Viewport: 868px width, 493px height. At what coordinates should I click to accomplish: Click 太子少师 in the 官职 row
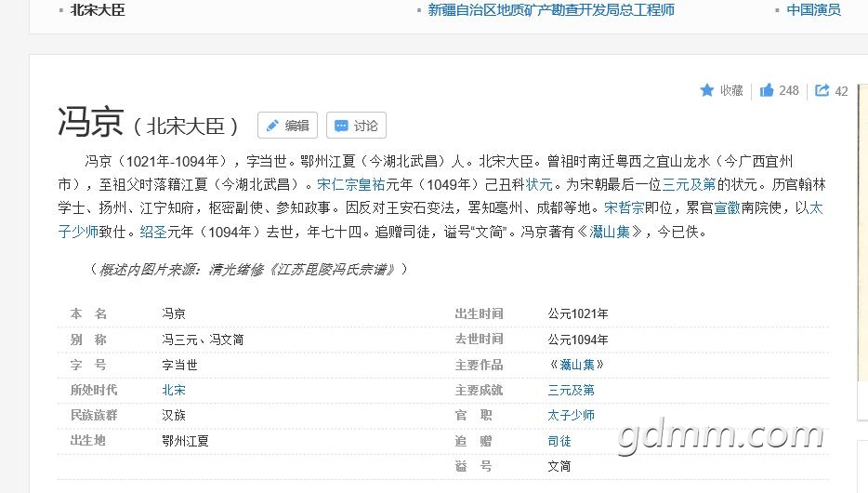tap(571, 415)
